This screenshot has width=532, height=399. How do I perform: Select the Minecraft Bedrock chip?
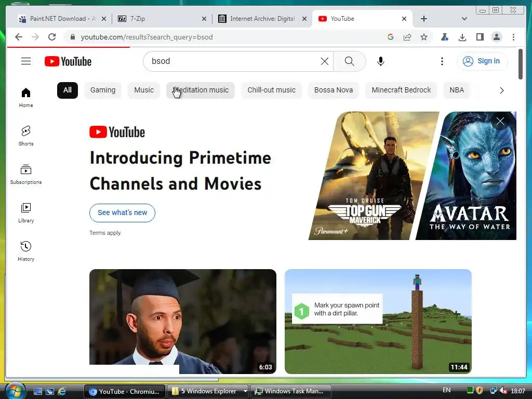tap(401, 90)
